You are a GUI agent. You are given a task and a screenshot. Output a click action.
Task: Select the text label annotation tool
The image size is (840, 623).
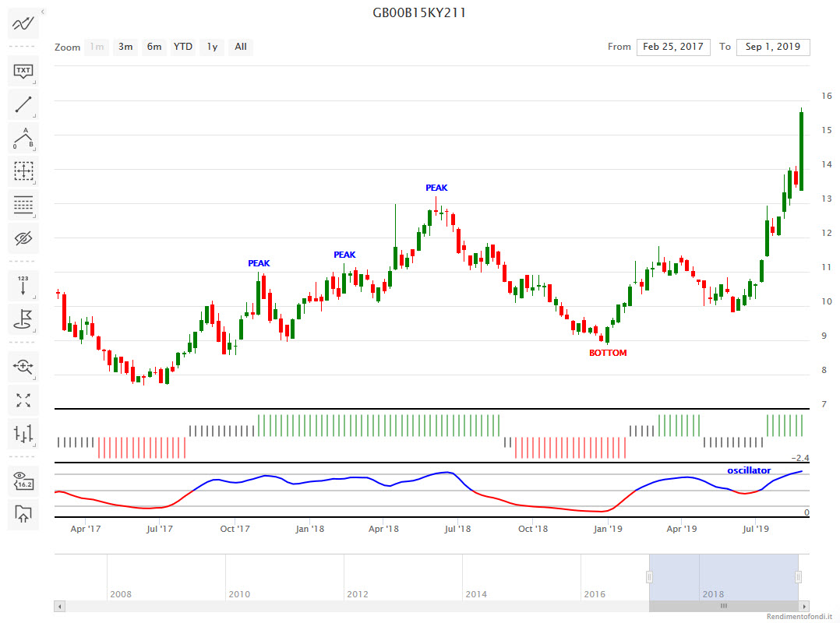tap(23, 72)
